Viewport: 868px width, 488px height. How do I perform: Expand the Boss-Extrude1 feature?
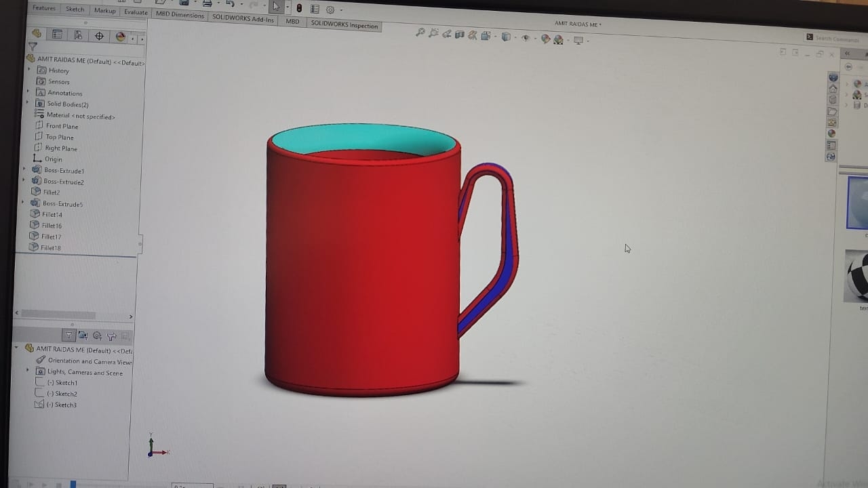coord(25,169)
